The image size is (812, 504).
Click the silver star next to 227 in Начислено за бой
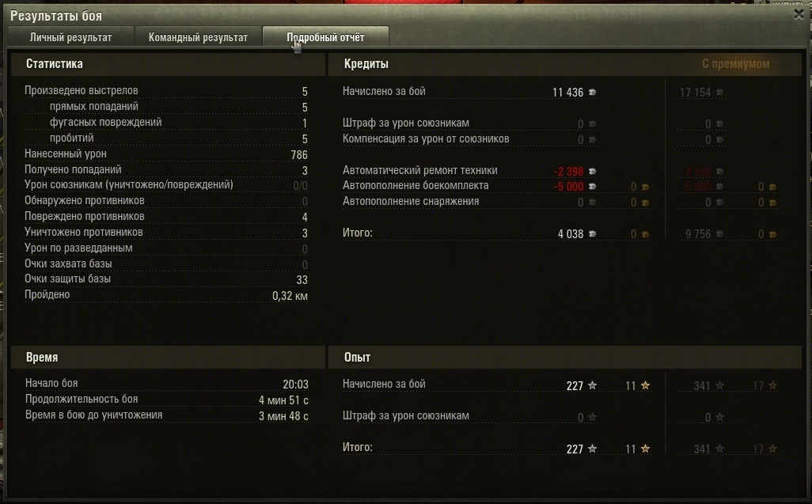(592, 386)
